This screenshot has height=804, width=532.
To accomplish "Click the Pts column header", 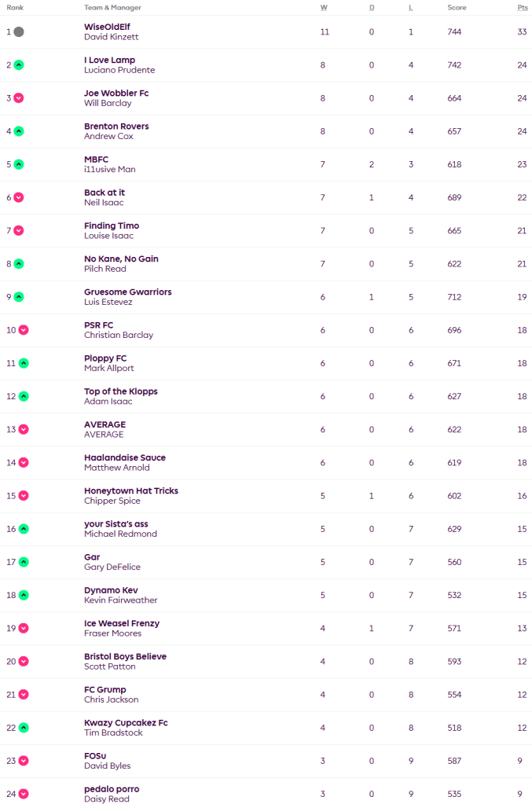I will coord(523,7).
